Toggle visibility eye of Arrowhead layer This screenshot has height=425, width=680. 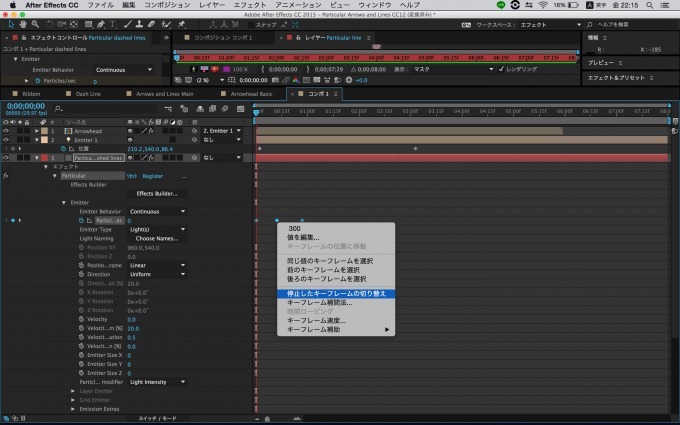pos(7,130)
